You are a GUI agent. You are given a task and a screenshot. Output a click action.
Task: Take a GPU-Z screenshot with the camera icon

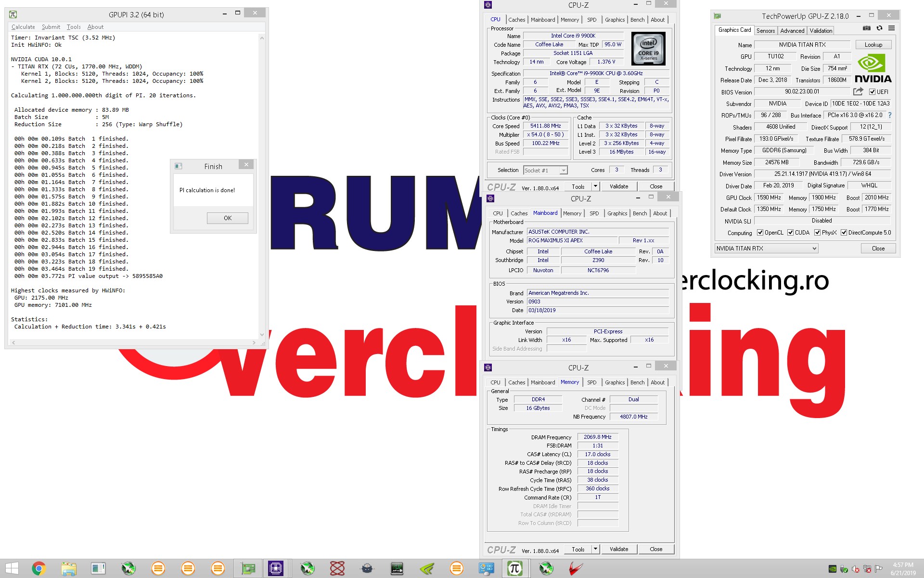point(867,28)
